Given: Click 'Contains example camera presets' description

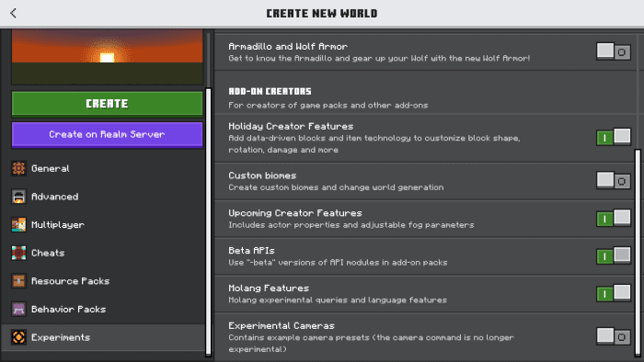Looking at the screenshot, I should tap(371, 344).
